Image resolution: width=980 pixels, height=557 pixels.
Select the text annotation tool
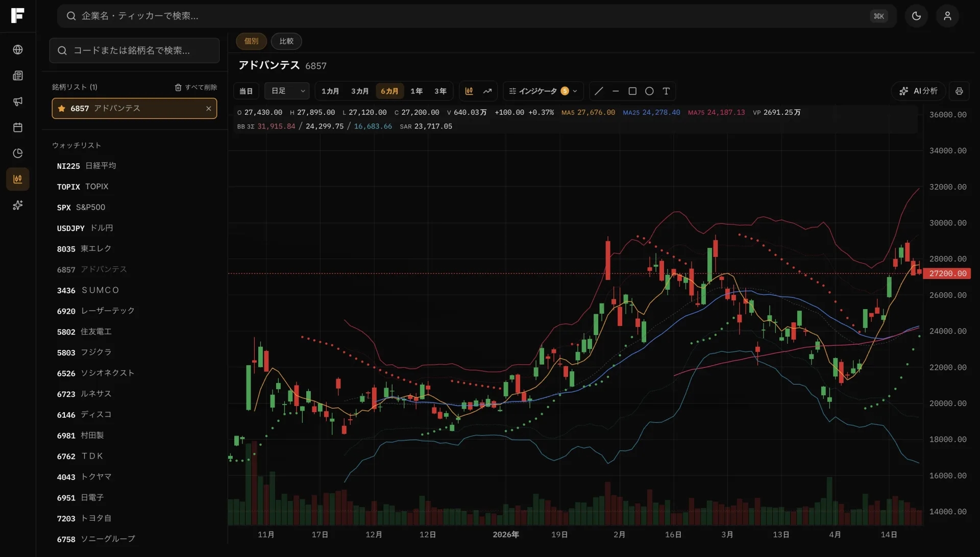pyautogui.click(x=666, y=91)
